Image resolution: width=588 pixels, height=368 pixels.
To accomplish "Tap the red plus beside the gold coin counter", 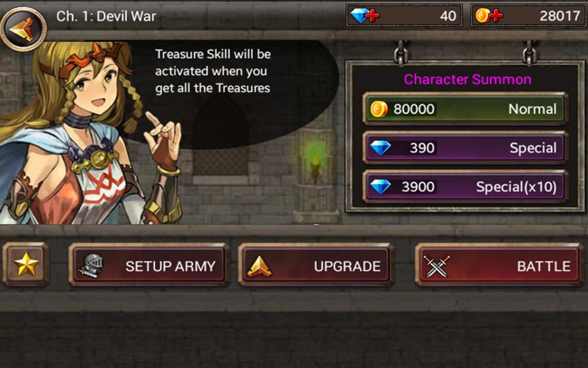I will [x=496, y=16].
